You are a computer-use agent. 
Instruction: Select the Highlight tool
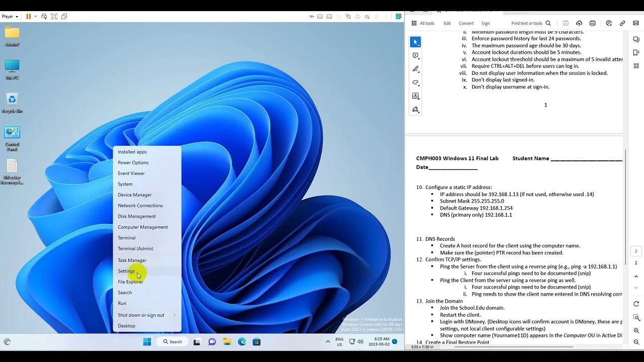pyautogui.click(x=415, y=69)
